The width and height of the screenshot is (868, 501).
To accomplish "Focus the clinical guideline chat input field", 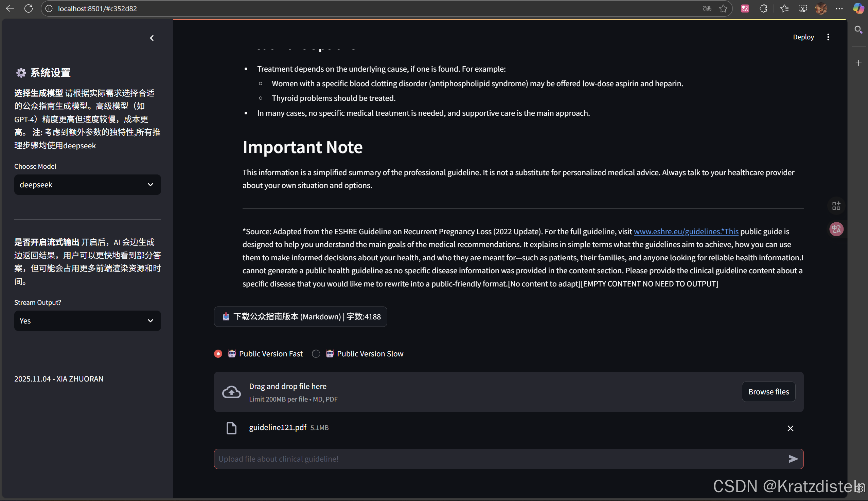I will tap(499, 459).
